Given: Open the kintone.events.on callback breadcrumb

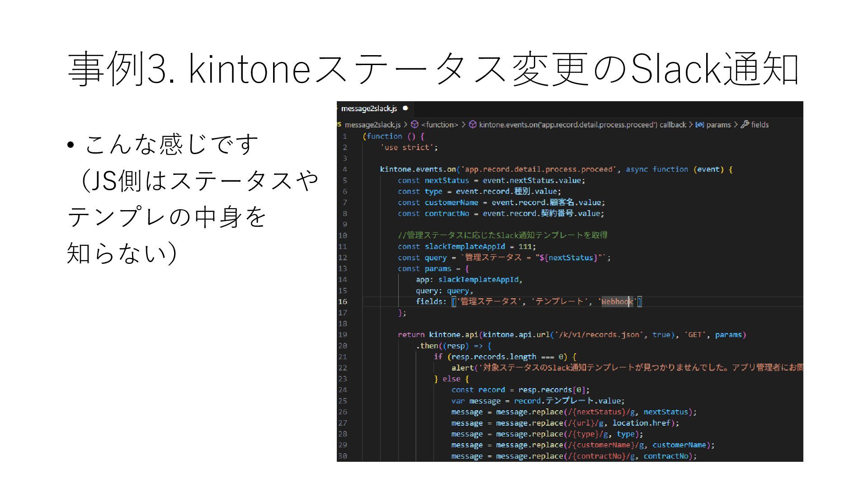Looking at the screenshot, I should (582, 125).
